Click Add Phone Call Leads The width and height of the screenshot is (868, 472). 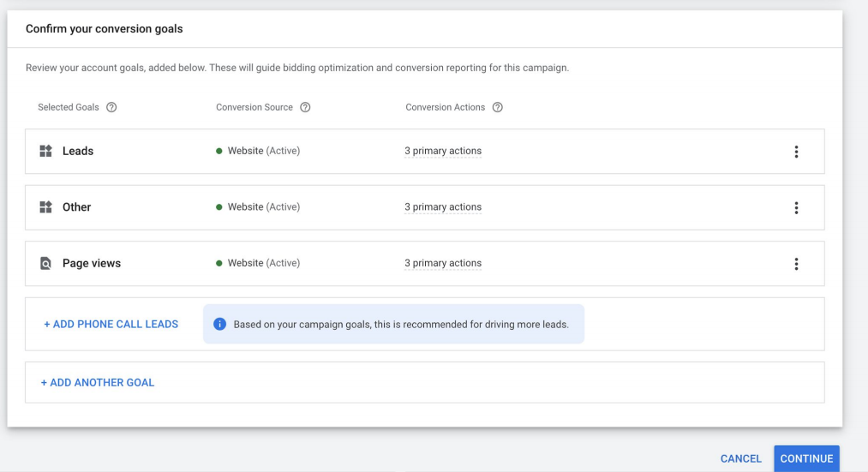[x=111, y=325]
